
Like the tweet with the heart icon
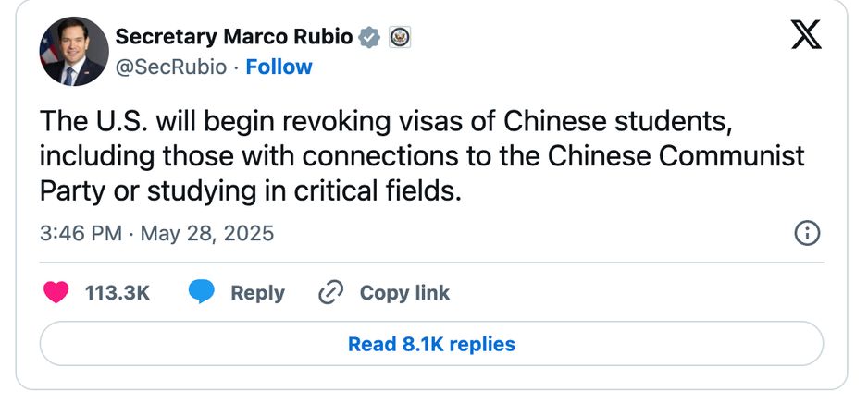(x=56, y=293)
